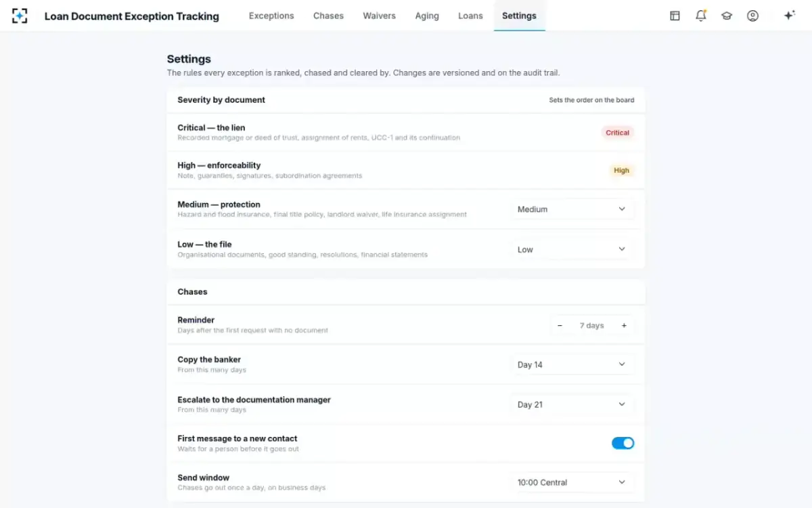This screenshot has width=812, height=508.
Task: Switch to the Chases tab
Action: pos(328,16)
